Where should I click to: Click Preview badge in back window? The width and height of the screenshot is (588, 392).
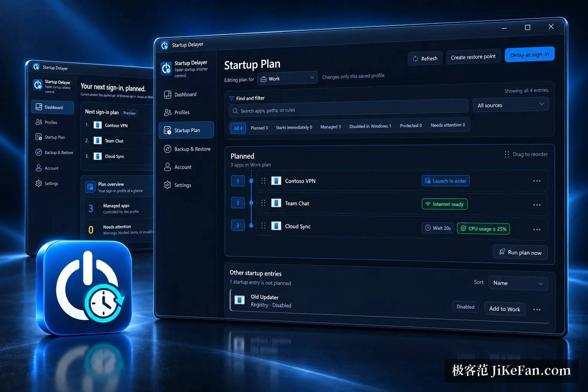pyautogui.click(x=129, y=113)
